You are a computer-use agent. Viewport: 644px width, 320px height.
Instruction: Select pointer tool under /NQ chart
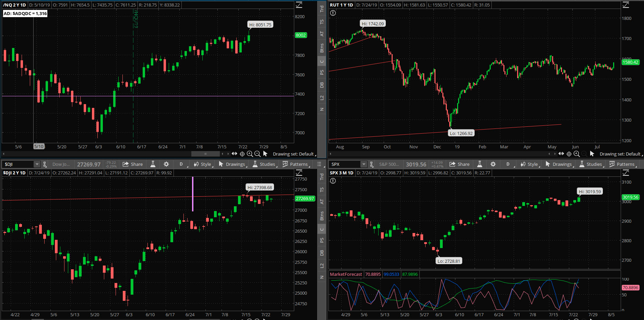tap(265, 154)
